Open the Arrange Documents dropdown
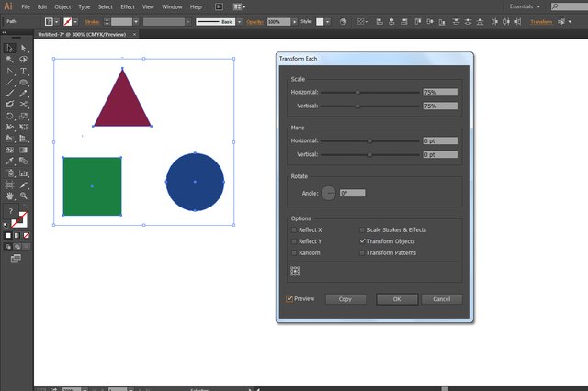588x391 pixels. pyautogui.click(x=239, y=6)
